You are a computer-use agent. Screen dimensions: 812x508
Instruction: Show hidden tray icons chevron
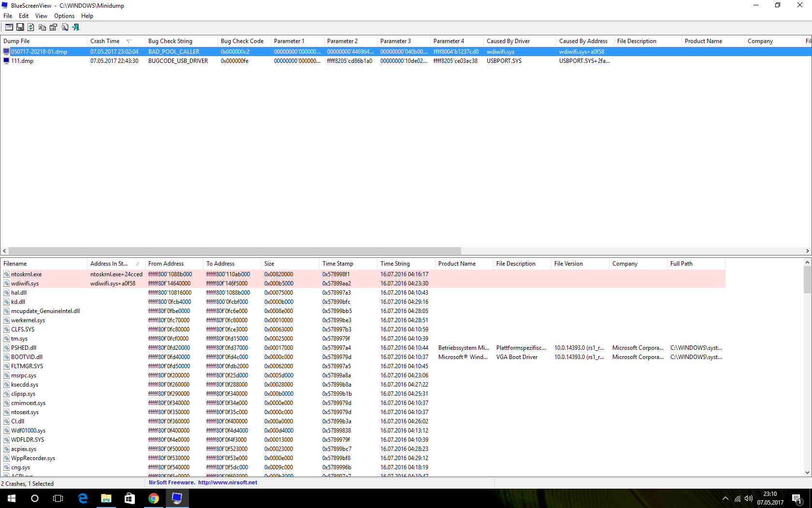click(x=725, y=499)
